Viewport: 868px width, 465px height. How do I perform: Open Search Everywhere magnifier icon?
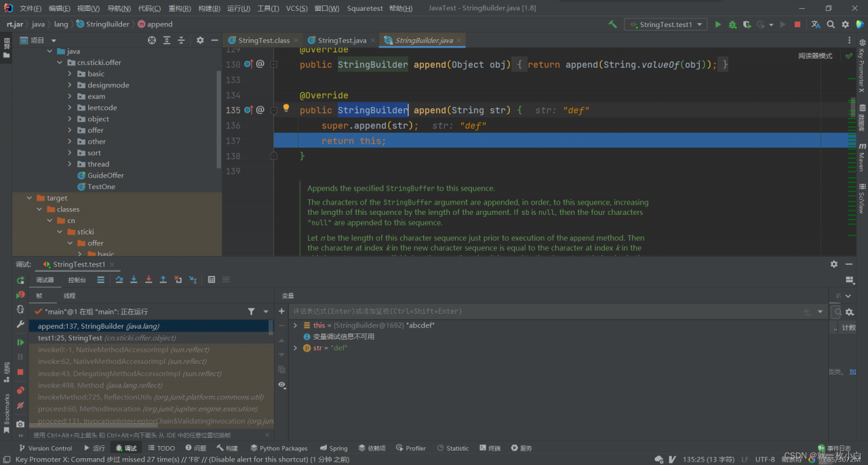tap(831, 24)
